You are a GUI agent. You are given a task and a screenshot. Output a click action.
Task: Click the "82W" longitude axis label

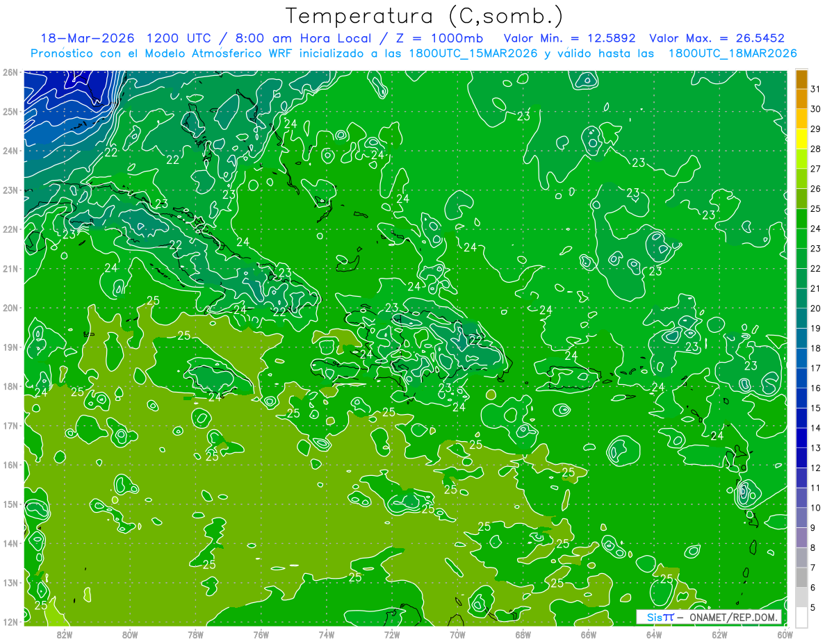tap(64, 634)
